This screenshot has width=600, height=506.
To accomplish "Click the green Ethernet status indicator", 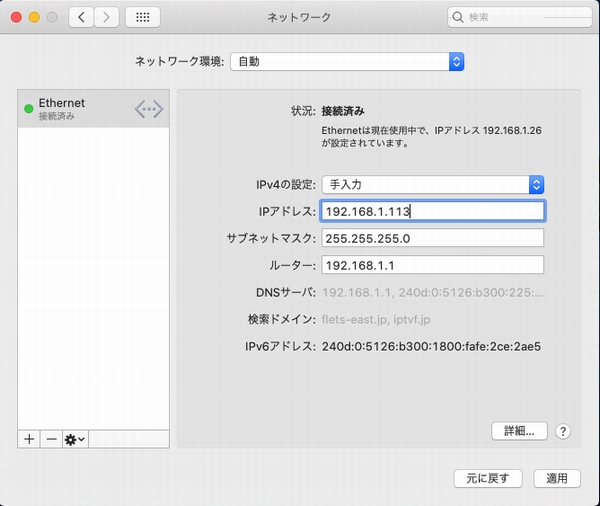I will coord(29,109).
